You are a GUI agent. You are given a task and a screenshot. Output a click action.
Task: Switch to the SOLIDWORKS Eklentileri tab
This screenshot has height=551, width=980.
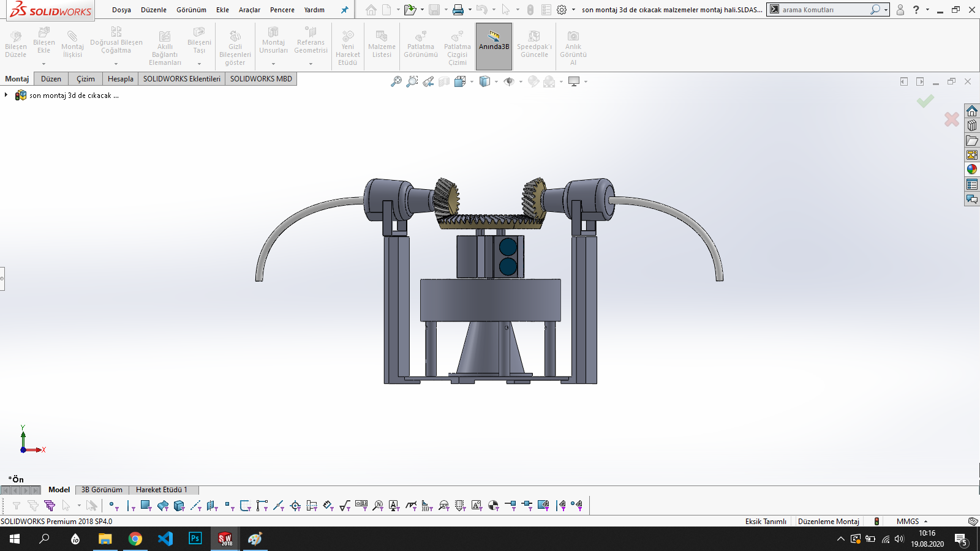tap(182, 79)
